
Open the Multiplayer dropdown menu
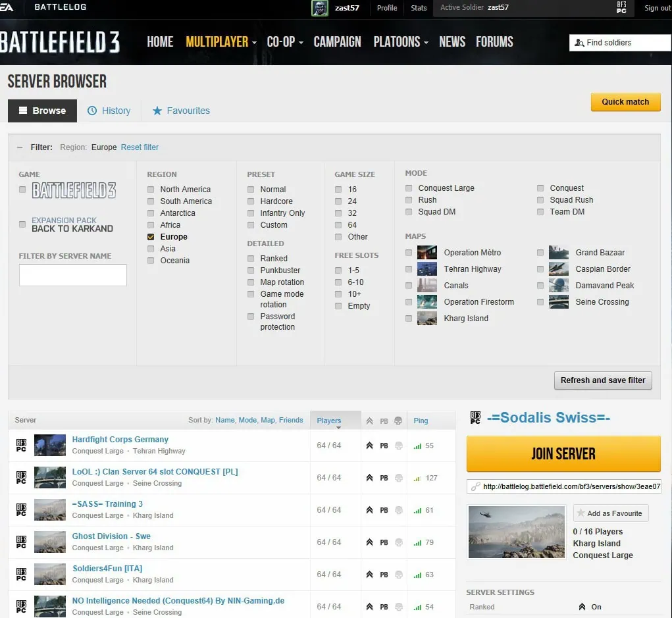[220, 42]
